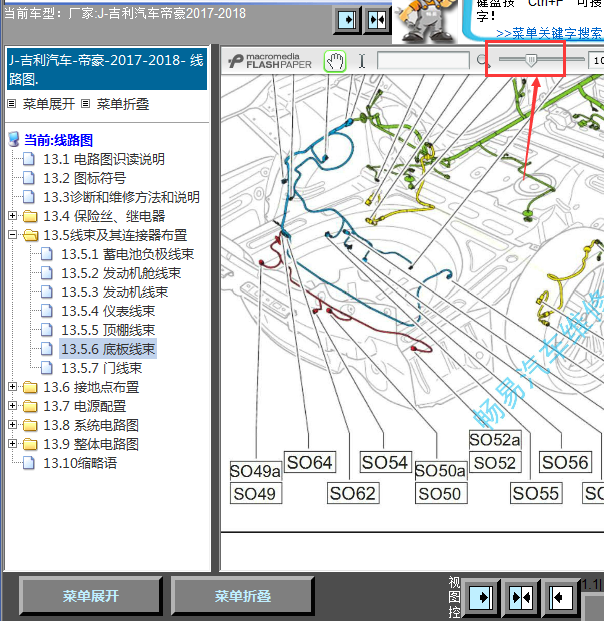This screenshot has width=604, height=621.
Task: Expand the 13.6 接地点布置 folder
Action: tap(12, 387)
